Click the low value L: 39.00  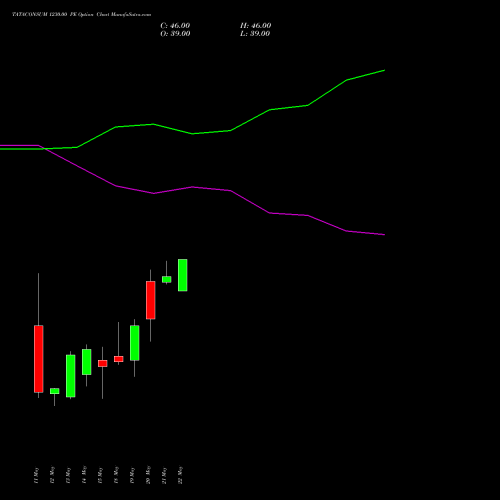point(255,34)
